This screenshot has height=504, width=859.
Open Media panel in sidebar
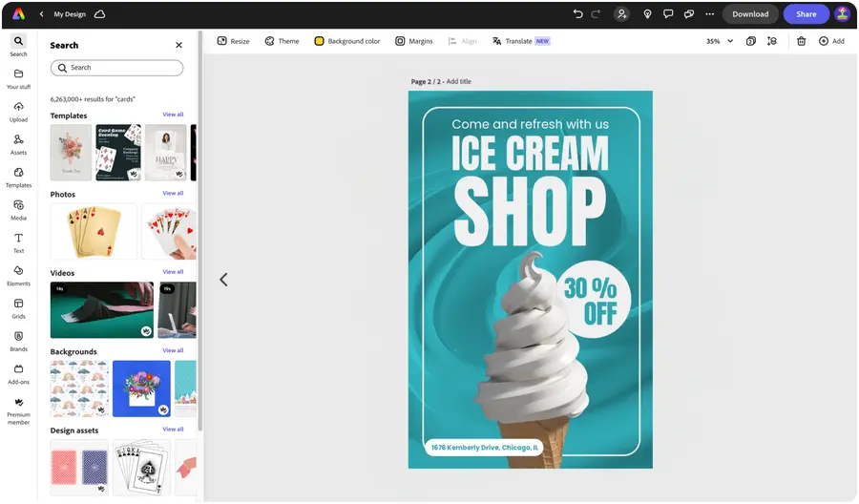[18, 209]
